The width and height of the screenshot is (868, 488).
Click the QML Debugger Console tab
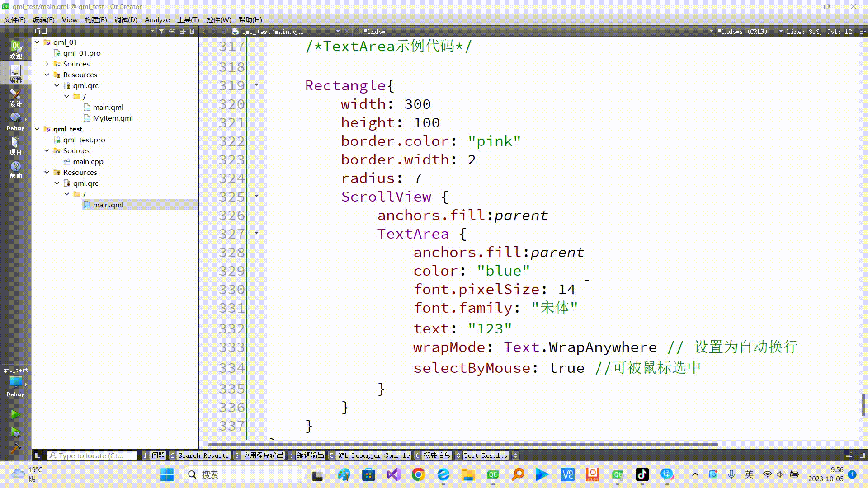(x=373, y=455)
